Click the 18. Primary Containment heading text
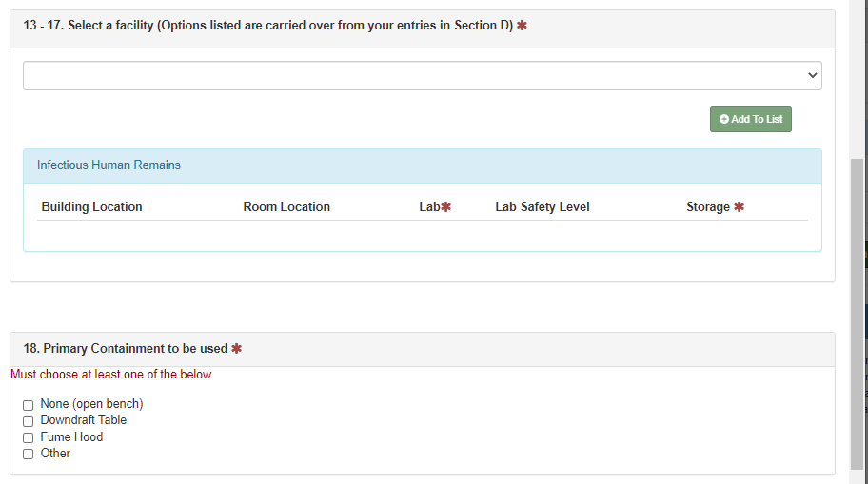The image size is (868, 484). (126, 349)
